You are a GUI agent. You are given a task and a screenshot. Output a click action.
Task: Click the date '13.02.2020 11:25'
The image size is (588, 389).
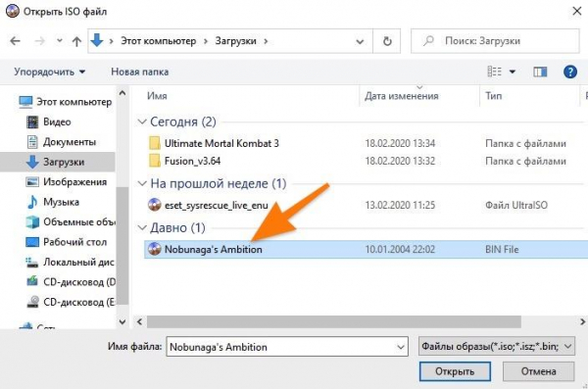point(400,205)
